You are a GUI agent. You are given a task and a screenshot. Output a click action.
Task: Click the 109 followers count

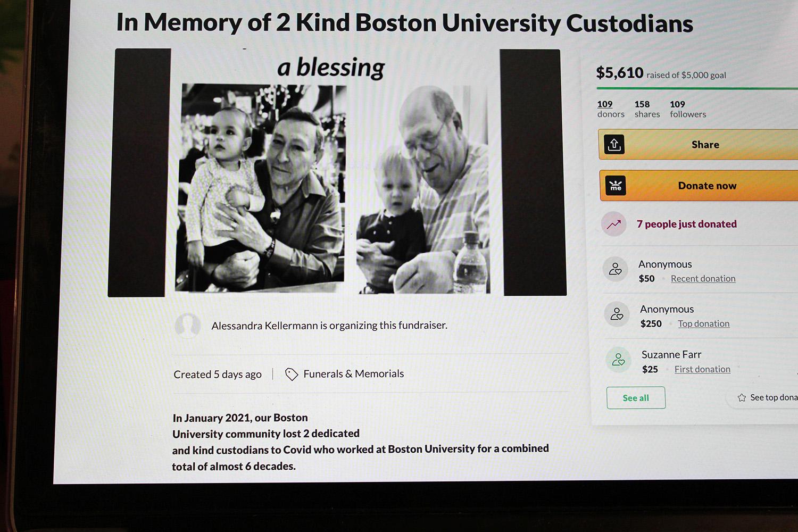click(688, 109)
